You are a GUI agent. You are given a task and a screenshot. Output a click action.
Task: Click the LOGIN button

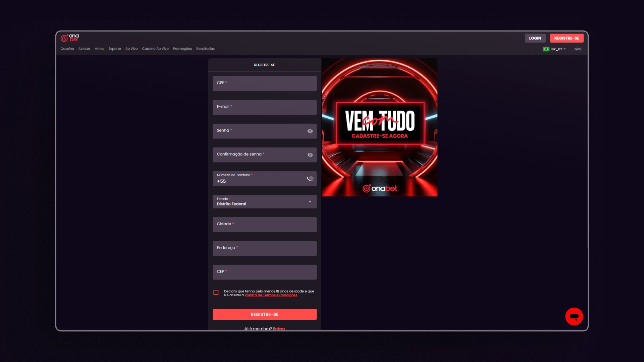click(x=535, y=38)
